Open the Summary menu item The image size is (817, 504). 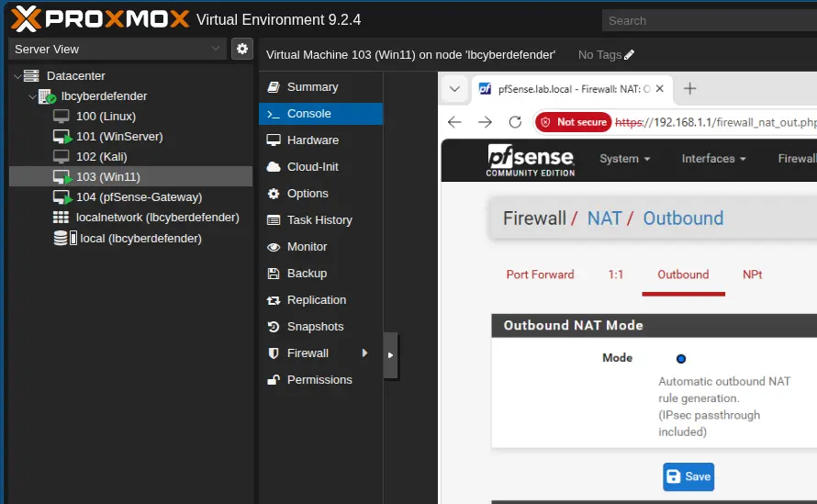(321, 87)
